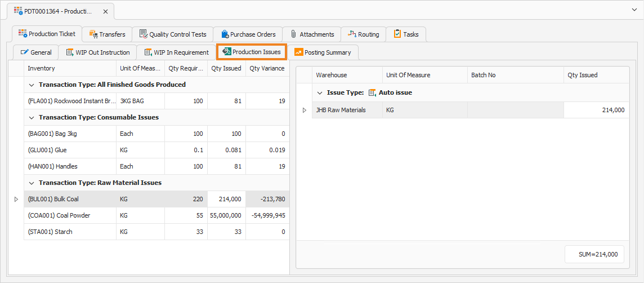The height and width of the screenshot is (283, 644).
Task: Collapse the Consumable Issues group
Action: 32,117
